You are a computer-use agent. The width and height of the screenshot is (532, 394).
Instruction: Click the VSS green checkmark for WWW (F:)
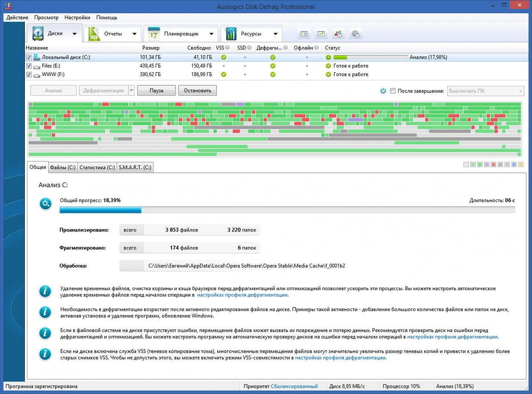tap(223, 74)
